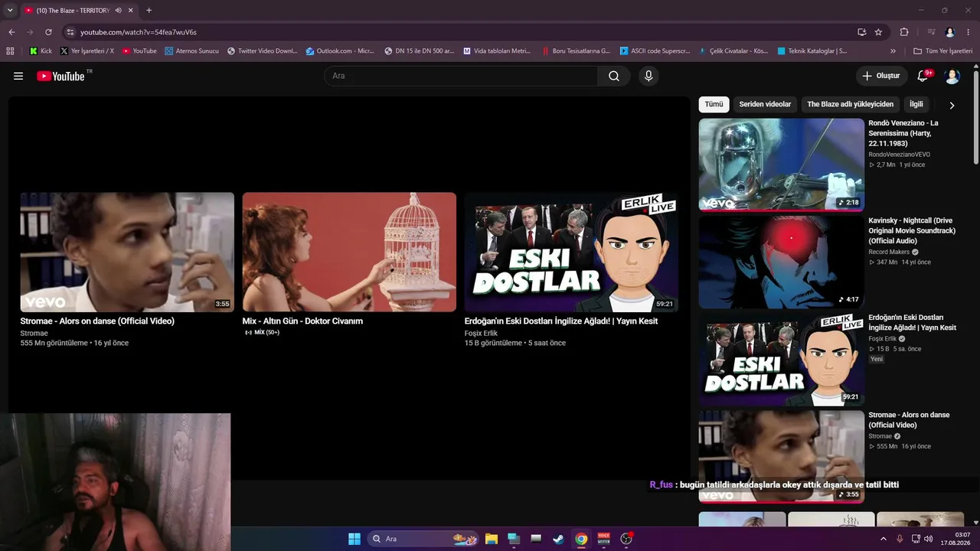Click the YouTube search magnifier button
This screenshot has height=551, width=980.
click(614, 76)
